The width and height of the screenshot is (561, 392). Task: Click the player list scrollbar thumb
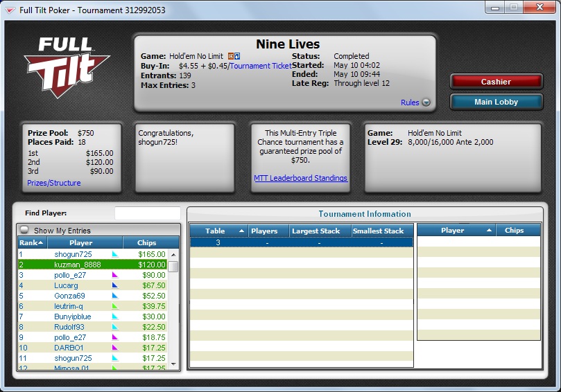[173, 267]
